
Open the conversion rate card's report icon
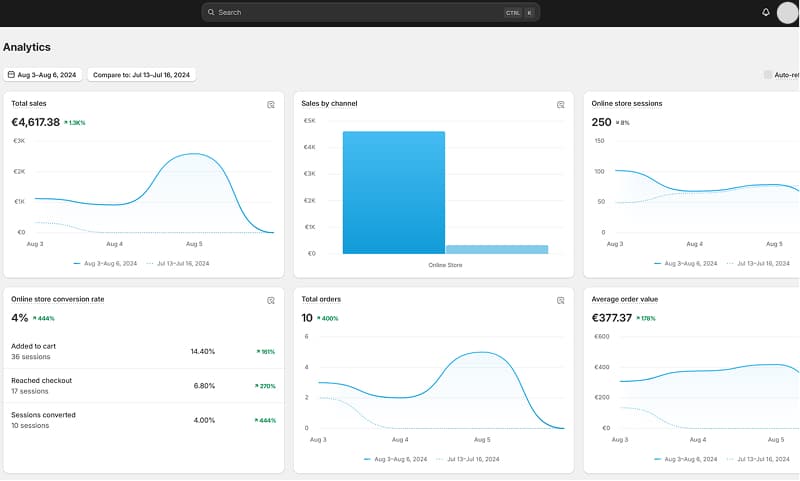271,300
